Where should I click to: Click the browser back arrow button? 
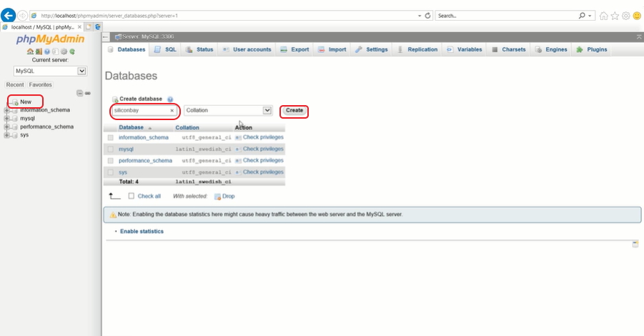9,15
